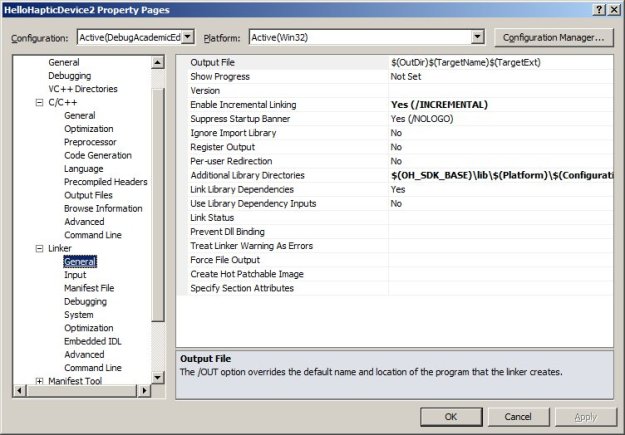Open the Platform dropdown
Screen dimensions: 625x435
(476, 38)
